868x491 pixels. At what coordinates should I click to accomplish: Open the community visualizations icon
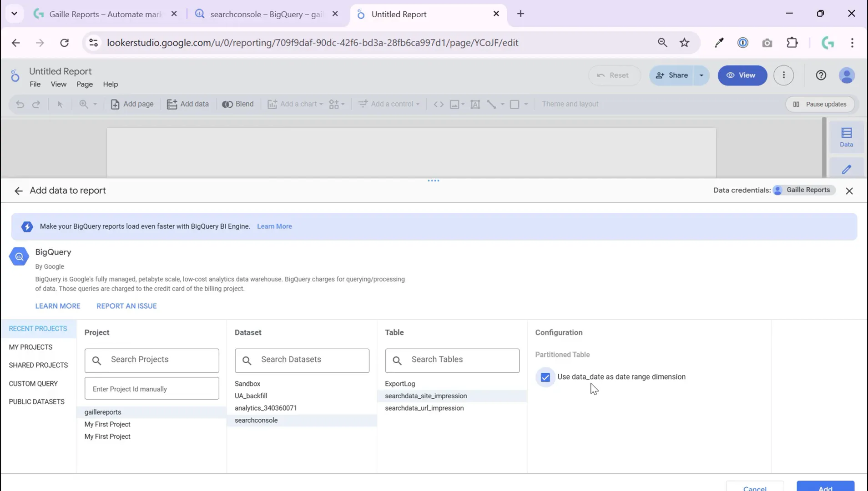334,104
